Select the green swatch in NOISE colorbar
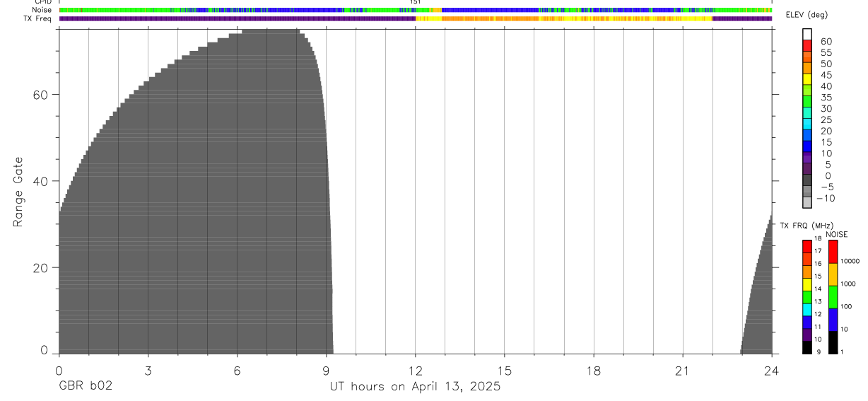This screenshot has width=868, height=401. 833,297
